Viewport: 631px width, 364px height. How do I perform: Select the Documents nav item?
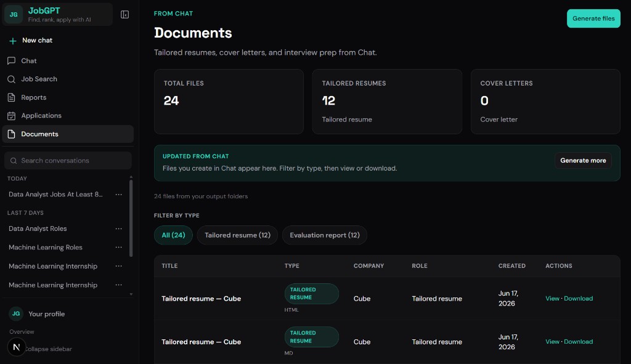coord(68,134)
